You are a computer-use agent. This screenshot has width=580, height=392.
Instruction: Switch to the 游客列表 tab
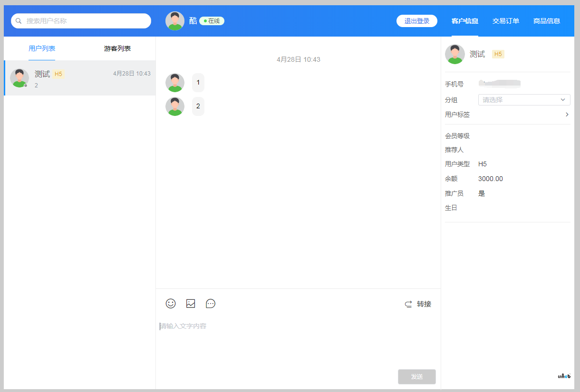117,48
